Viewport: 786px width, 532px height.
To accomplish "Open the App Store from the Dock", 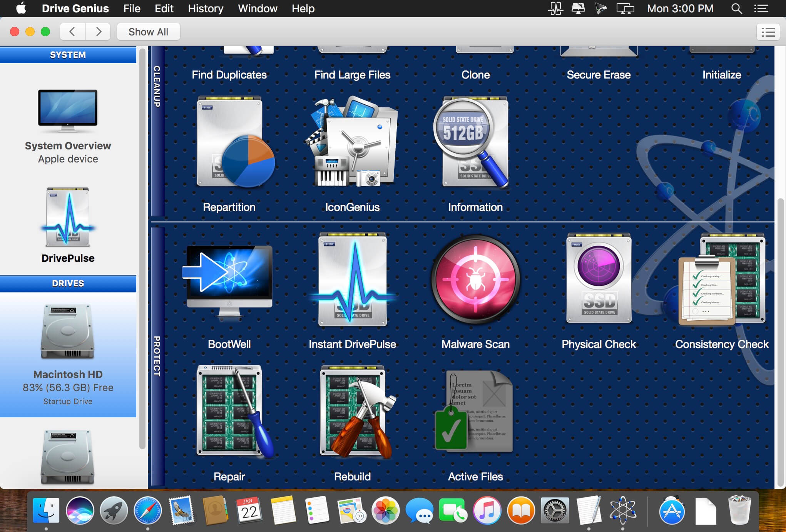I will pyautogui.click(x=672, y=510).
